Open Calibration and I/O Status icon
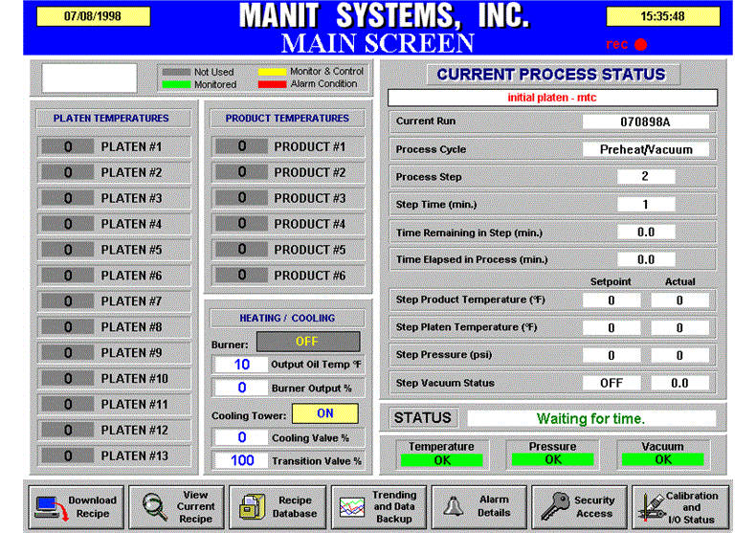756x533 pixels. [651, 506]
